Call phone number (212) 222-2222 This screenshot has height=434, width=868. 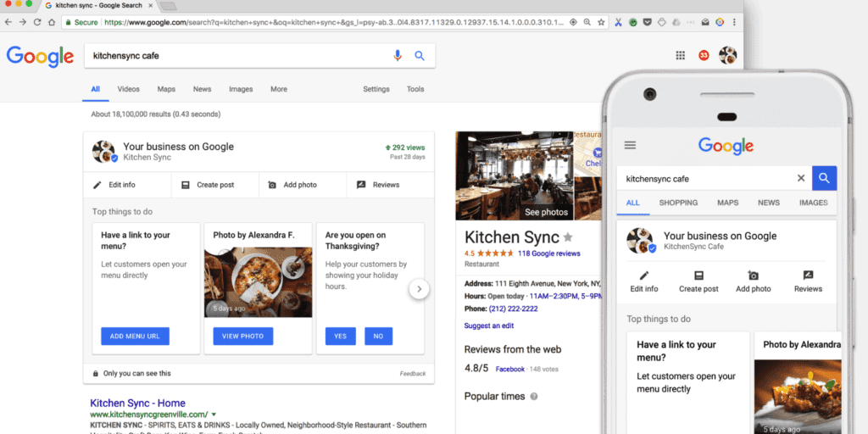[513, 309]
